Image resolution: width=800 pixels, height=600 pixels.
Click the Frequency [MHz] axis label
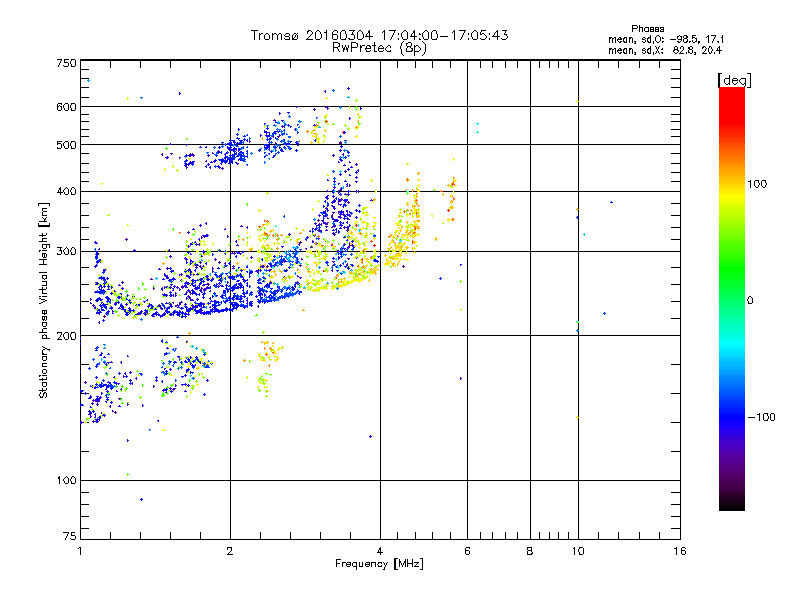coord(379,564)
